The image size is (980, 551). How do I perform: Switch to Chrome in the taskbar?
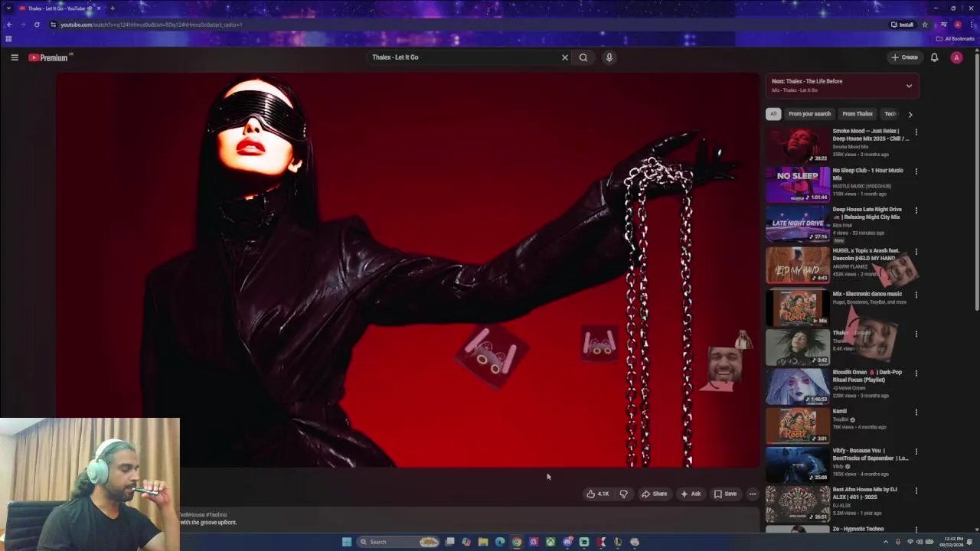point(517,542)
